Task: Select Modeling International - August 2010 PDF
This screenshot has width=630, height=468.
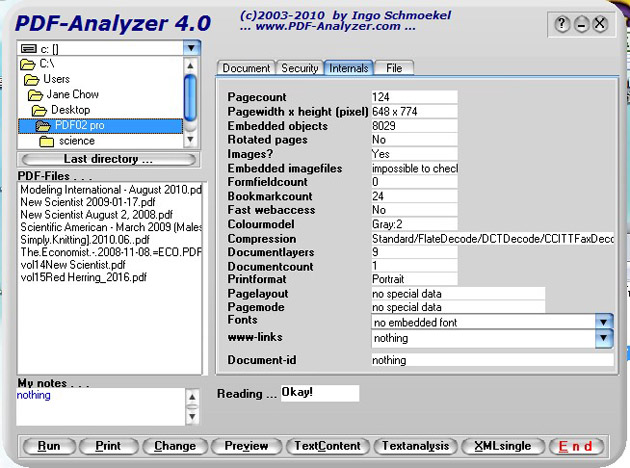Action: click(x=111, y=190)
